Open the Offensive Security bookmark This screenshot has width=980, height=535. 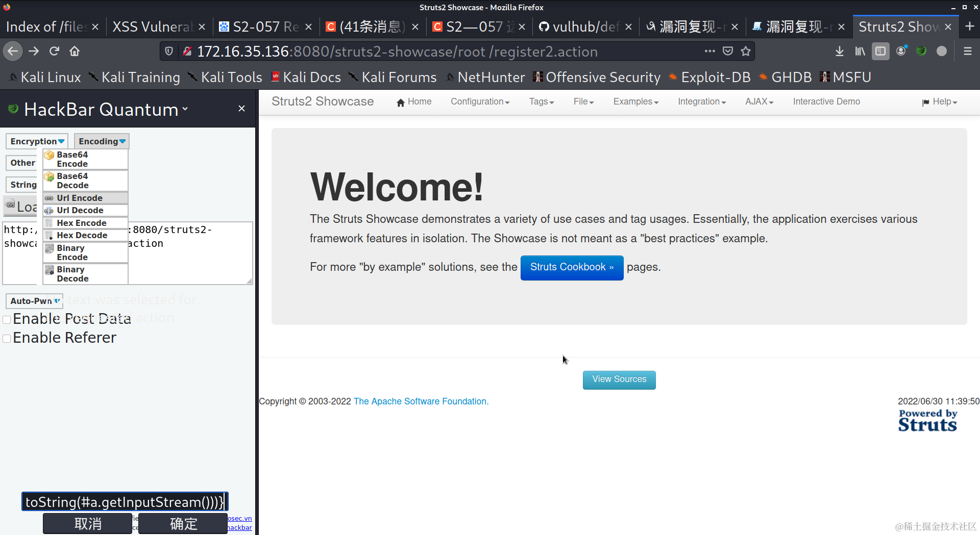(x=596, y=78)
